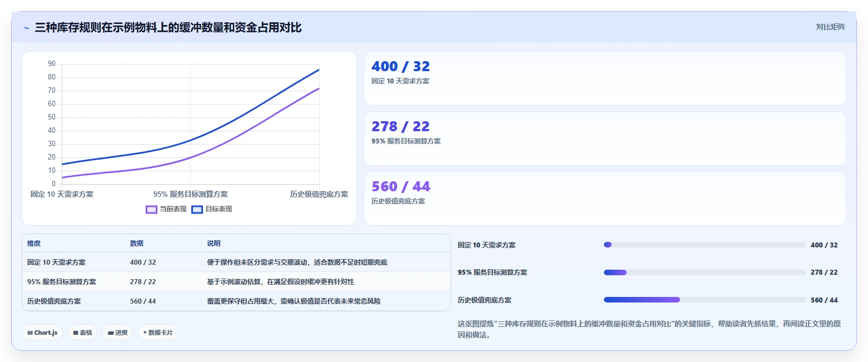Click the panel title 三种库存规则在示例物料上
This screenshot has height=362, width=868.
click(x=168, y=27)
